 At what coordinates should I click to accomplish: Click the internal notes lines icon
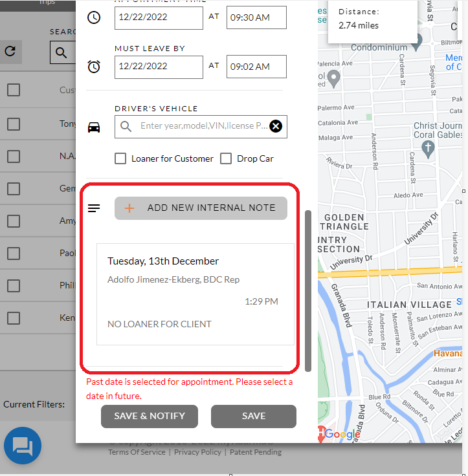(94, 208)
